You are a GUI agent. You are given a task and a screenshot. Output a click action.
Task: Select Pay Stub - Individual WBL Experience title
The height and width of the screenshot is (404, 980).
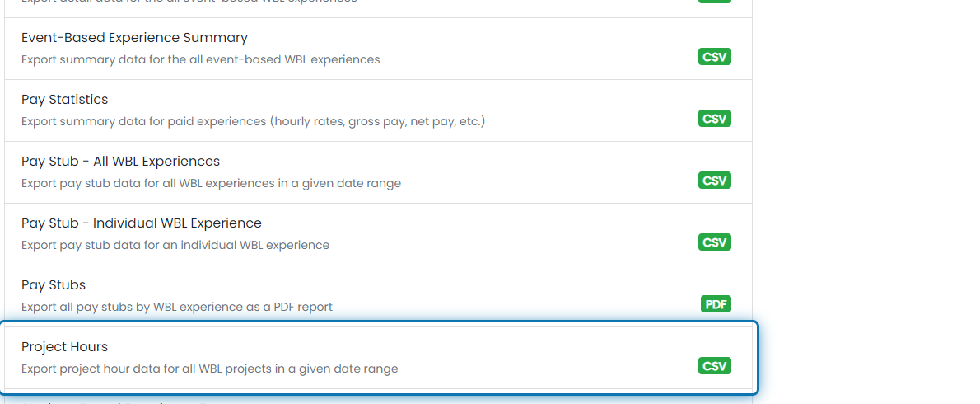(x=142, y=223)
